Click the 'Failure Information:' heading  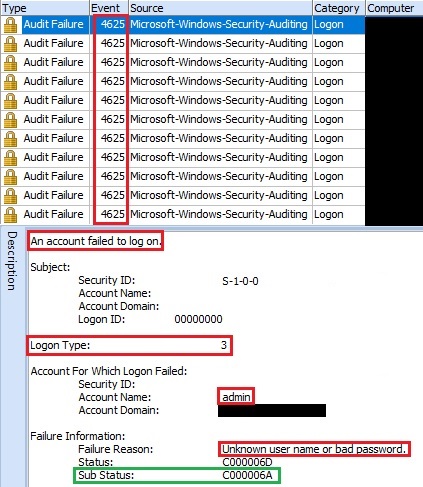[x=77, y=436]
